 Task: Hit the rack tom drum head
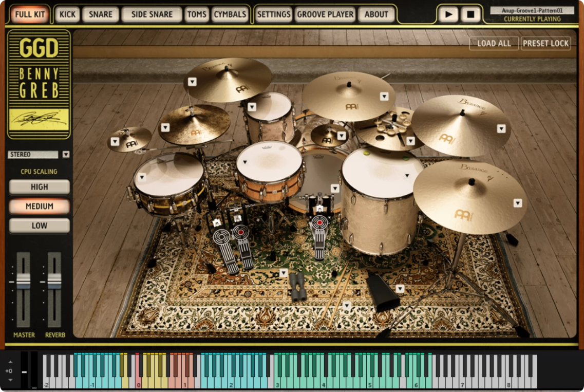click(x=270, y=107)
